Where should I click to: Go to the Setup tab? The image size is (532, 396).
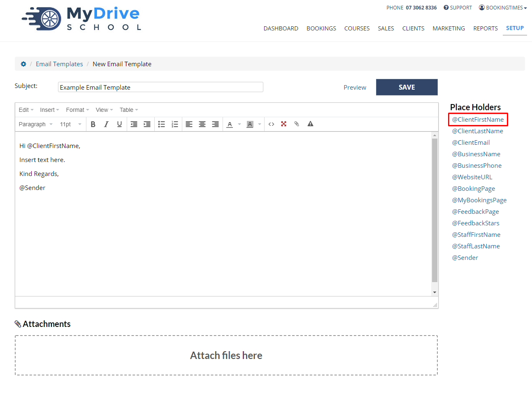515,28
